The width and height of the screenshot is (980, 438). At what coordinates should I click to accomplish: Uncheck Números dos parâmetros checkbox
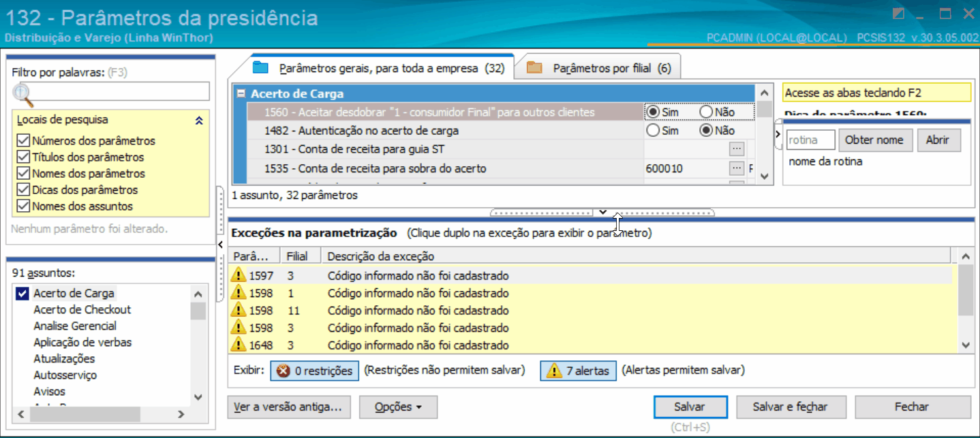coord(23,141)
